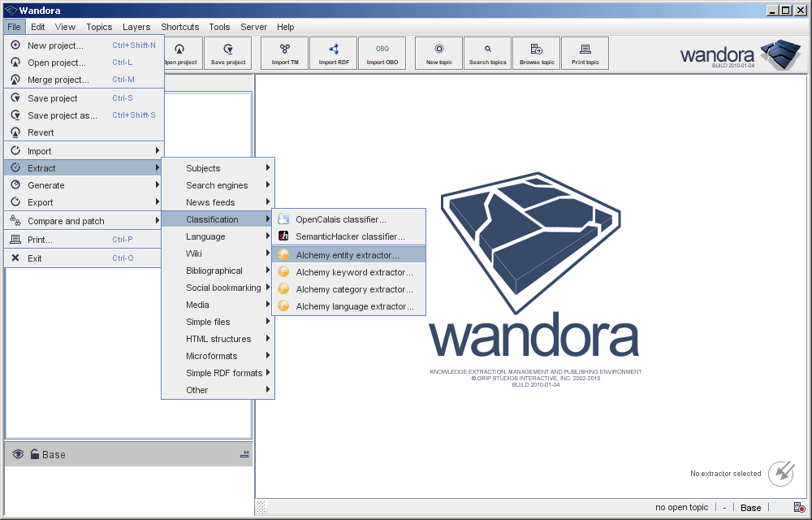Click the Base layer label in status bar
Image resolution: width=812 pixels, height=520 pixels.
coord(750,508)
